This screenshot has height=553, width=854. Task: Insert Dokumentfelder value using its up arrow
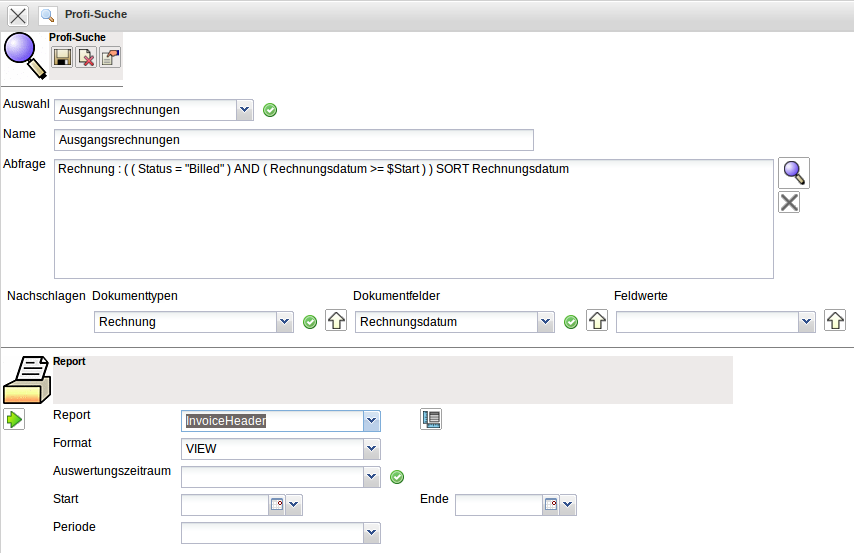tap(597, 321)
